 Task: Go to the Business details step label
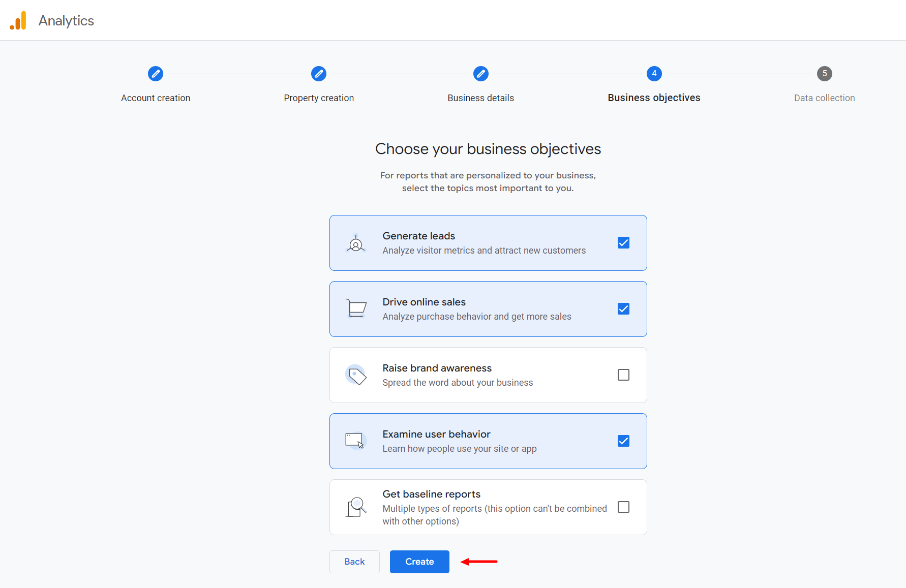pyautogui.click(x=481, y=98)
